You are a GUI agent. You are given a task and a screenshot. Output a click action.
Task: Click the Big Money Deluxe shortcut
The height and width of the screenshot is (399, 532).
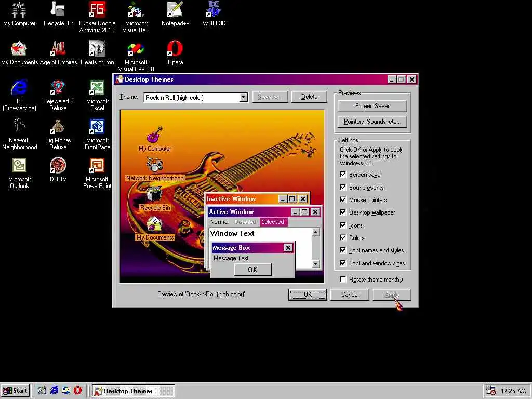(58, 134)
